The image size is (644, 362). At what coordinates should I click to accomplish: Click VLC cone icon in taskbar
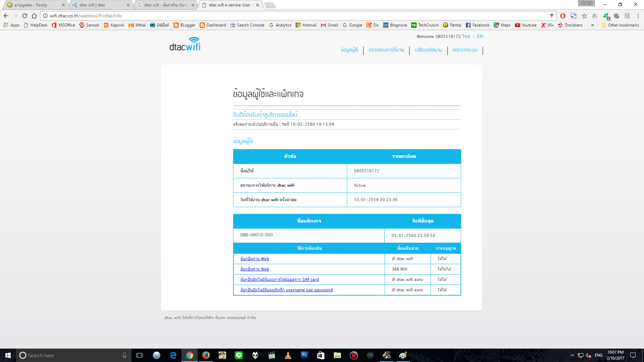click(x=288, y=355)
